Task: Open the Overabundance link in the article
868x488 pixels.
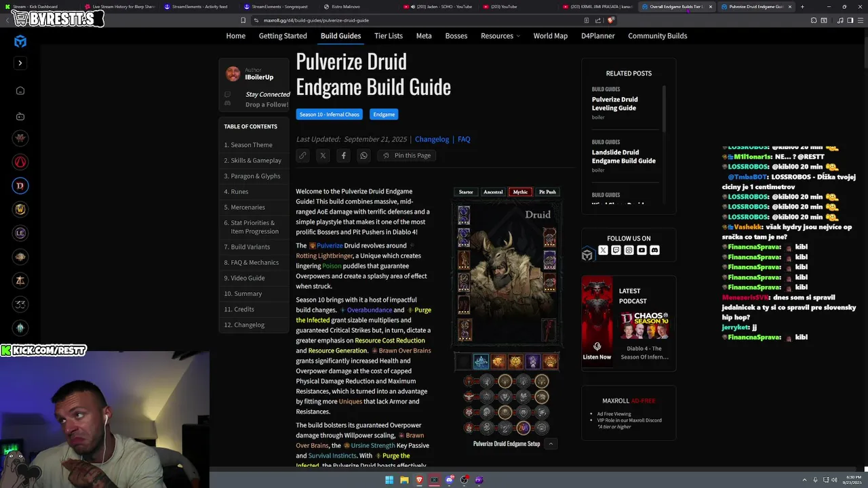Action: click(x=369, y=310)
